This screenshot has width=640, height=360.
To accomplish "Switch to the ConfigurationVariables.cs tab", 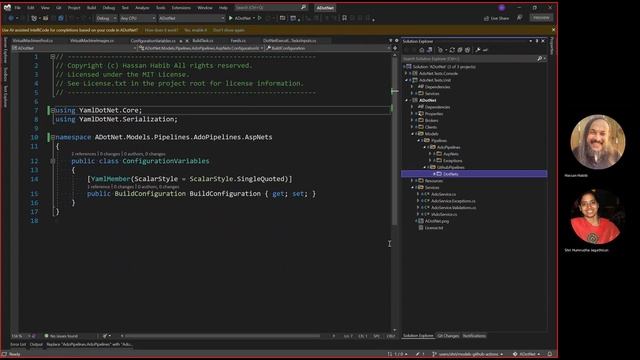I will pos(153,41).
